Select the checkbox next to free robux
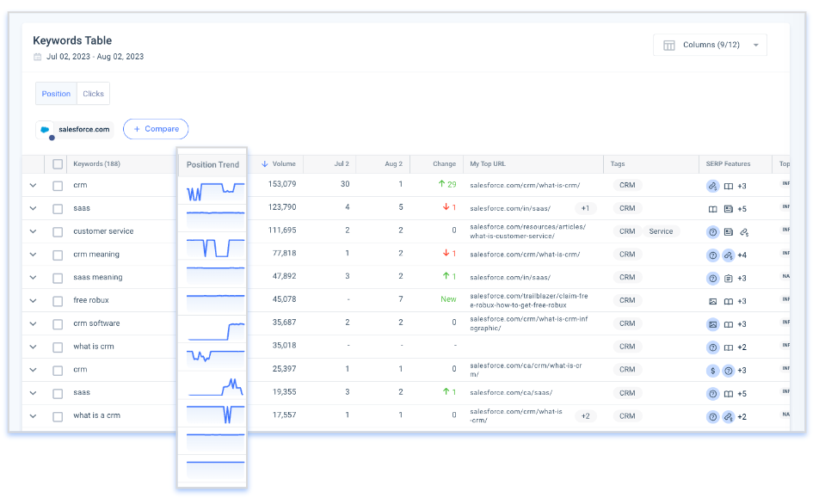 point(58,301)
